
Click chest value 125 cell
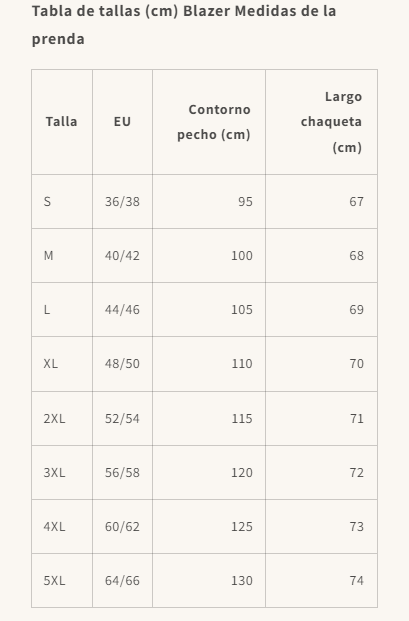(209, 527)
